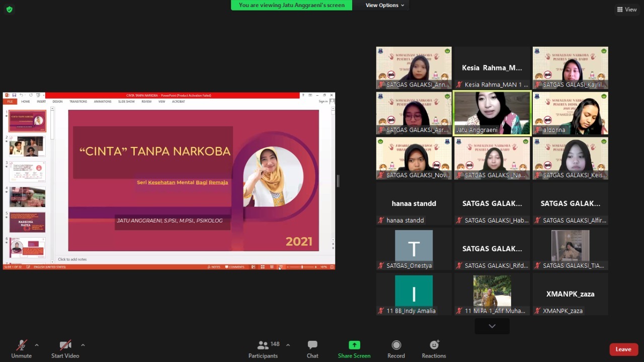Start recording with Record icon
Screen dimensions: 644x362
[396, 345]
